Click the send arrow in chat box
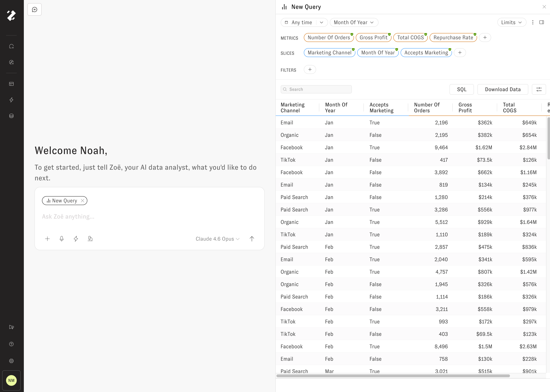Screen dimensions: 550x392 (252, 239)
